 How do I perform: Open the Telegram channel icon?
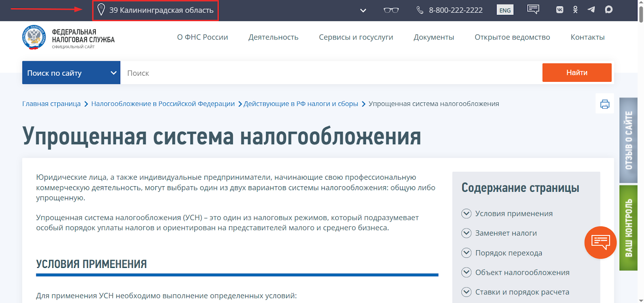pyautogui.click(x=591, y=10)
